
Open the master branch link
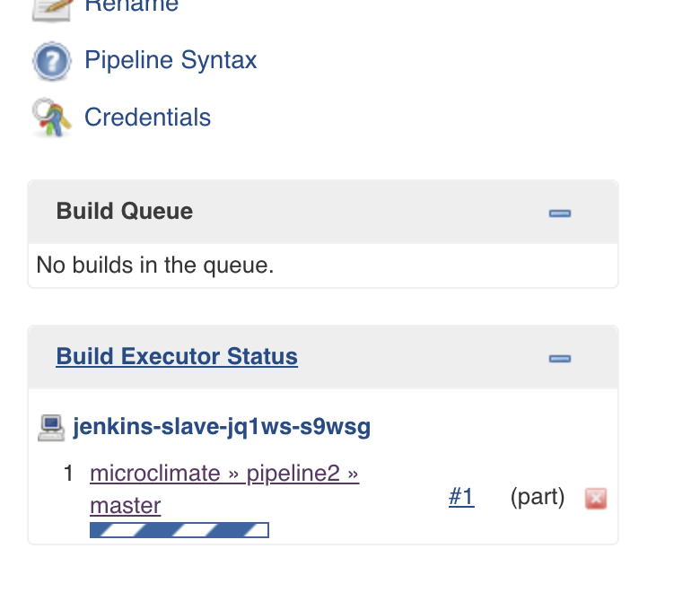click(x=126, y=505)
